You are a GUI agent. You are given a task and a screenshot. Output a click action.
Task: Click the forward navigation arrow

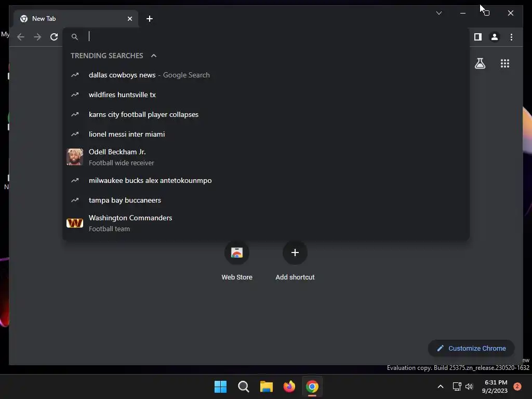coord(37,37)
